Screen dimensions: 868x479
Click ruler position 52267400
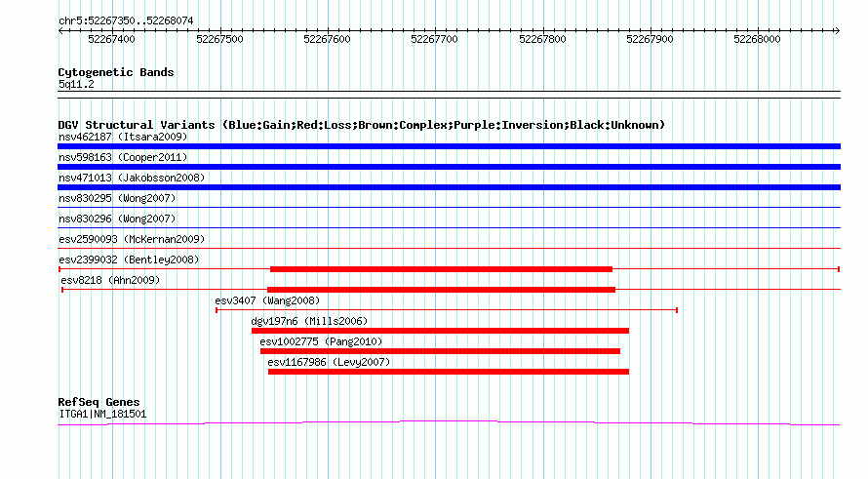(111, 39)
